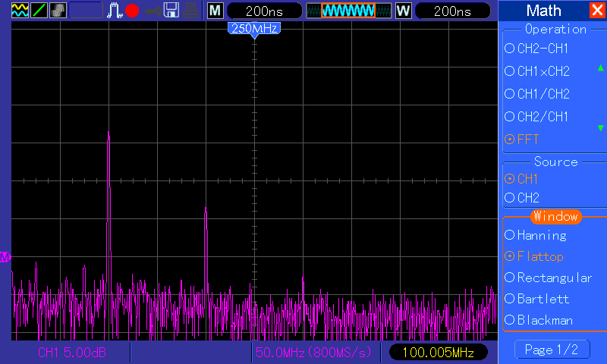Select the Hanning window

(536, 235)
